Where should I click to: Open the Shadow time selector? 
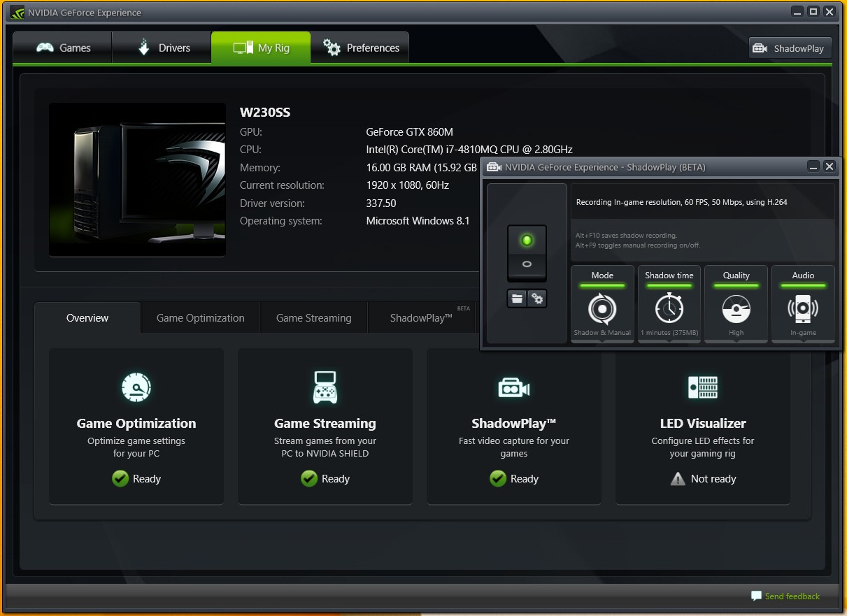[669, 304]
